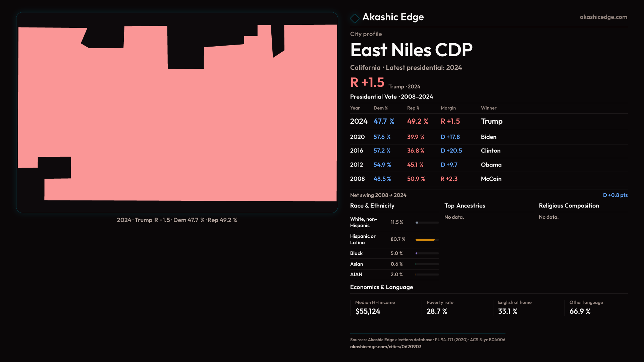Click the Margin column header
The width and height of the screenshot is (644, 362).
coord(448,108)
